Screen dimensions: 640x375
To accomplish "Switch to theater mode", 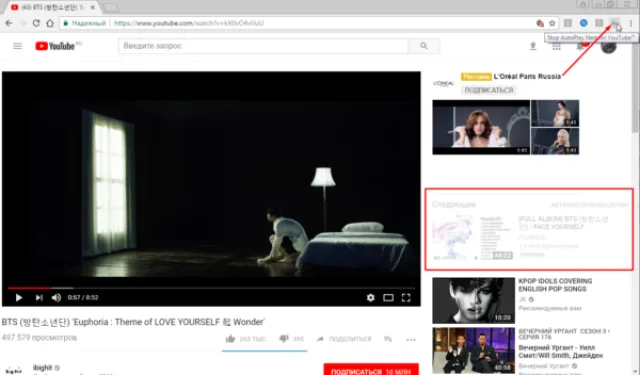I will [388, 297].
